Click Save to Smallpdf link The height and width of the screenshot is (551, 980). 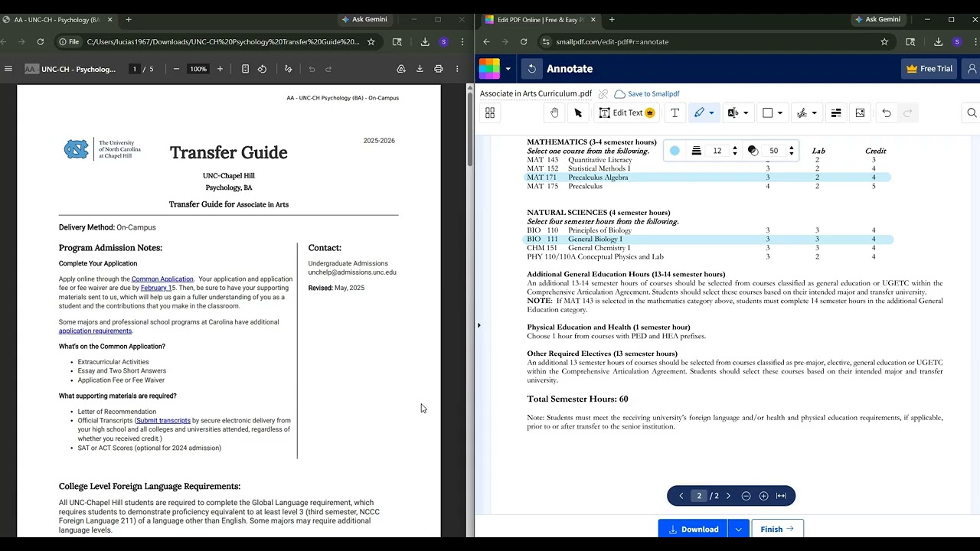point(647,94)
